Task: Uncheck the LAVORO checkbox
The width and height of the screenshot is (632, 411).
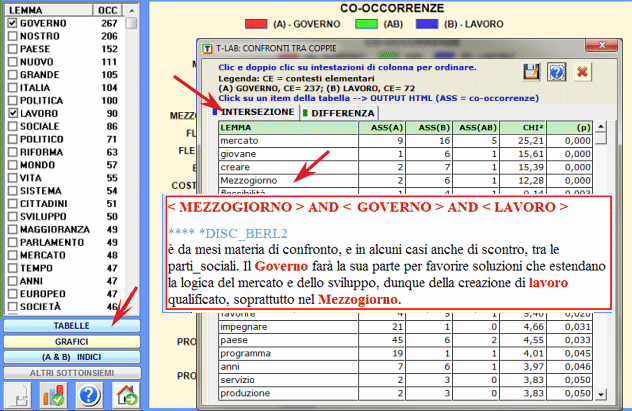Action: [x=12, y=114]
